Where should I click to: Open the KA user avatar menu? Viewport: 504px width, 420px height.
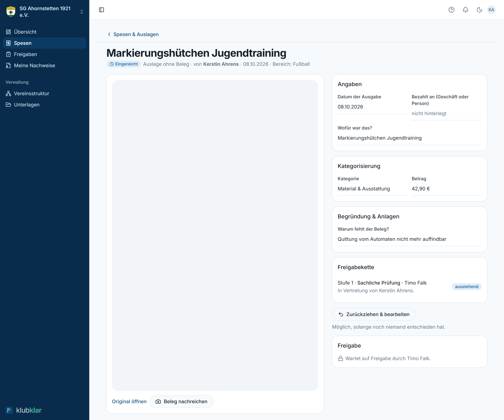[491, 10]
